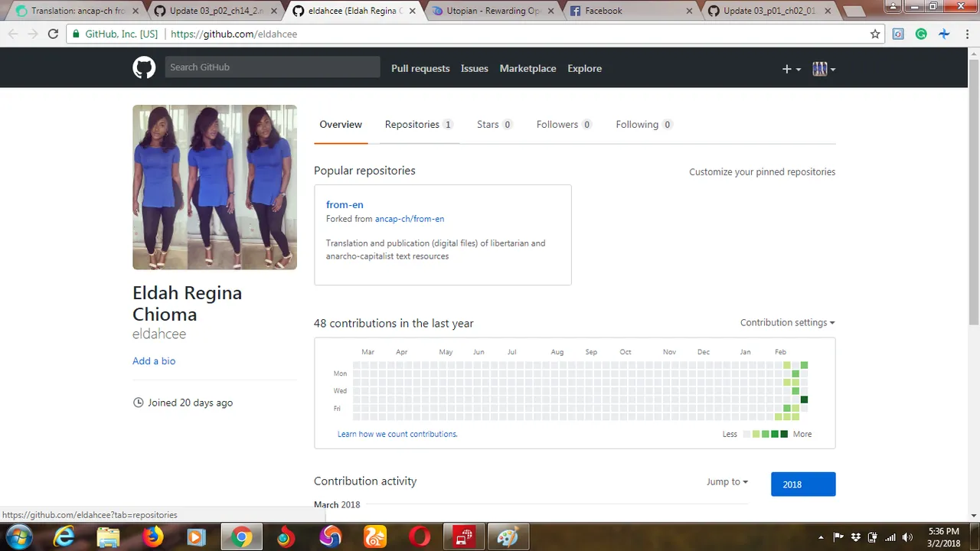This screenshot has width=980, height=551.
Task: Show hidden system tray icons
Action: click(821, 537)
